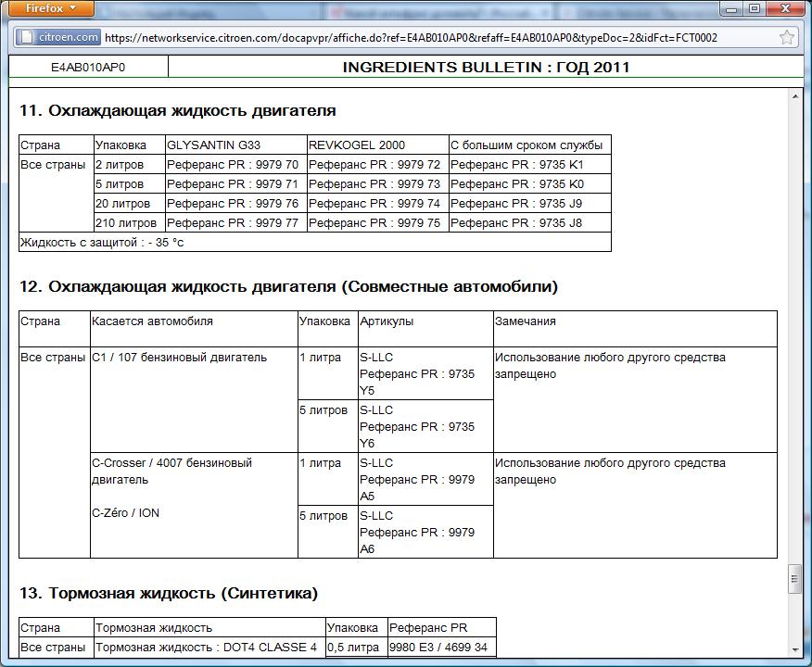Click the C-Zéro / ION text
The image size is (812, 667).
[x=125, y=513]
